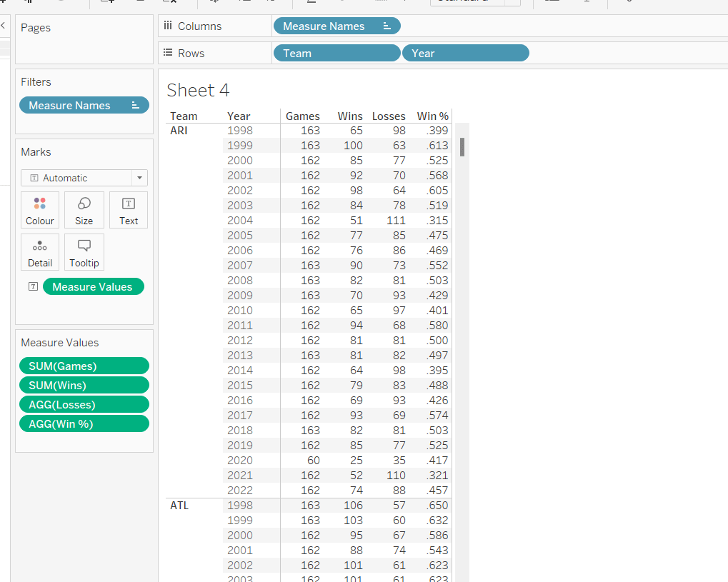Click the Text marks card button
This screenshot has height=582, width=728.
pos(129,210)
